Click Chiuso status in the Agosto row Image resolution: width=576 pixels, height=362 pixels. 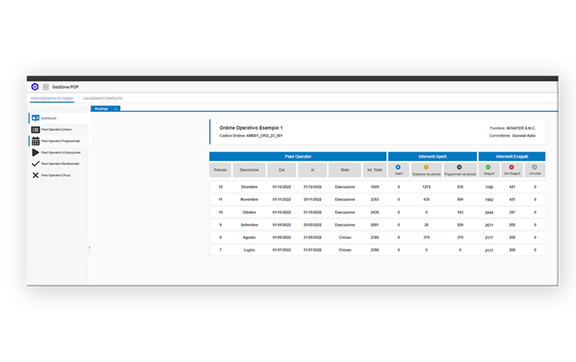pos(345,237)
